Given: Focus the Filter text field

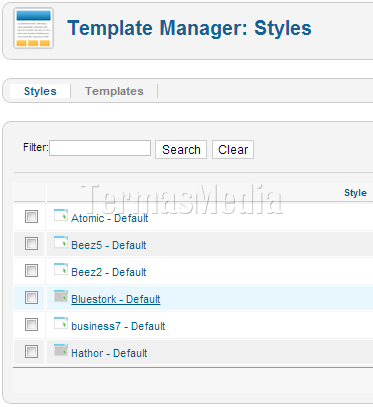Looking at the screenshot, I should (100, 148).
